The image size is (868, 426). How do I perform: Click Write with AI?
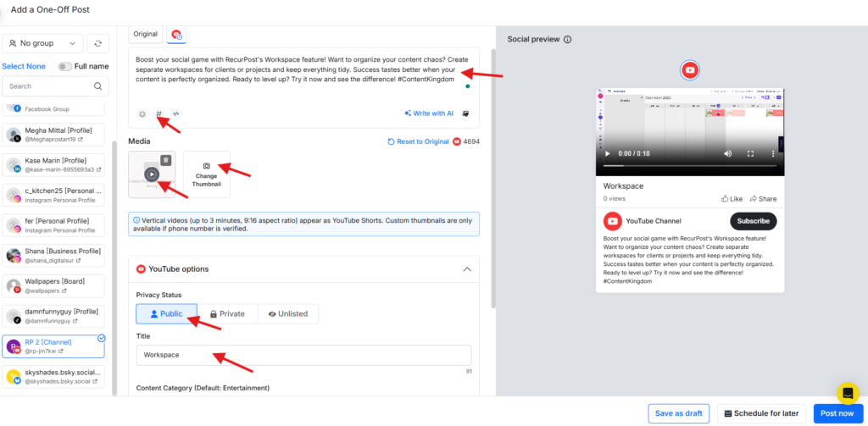click(429, 113)
